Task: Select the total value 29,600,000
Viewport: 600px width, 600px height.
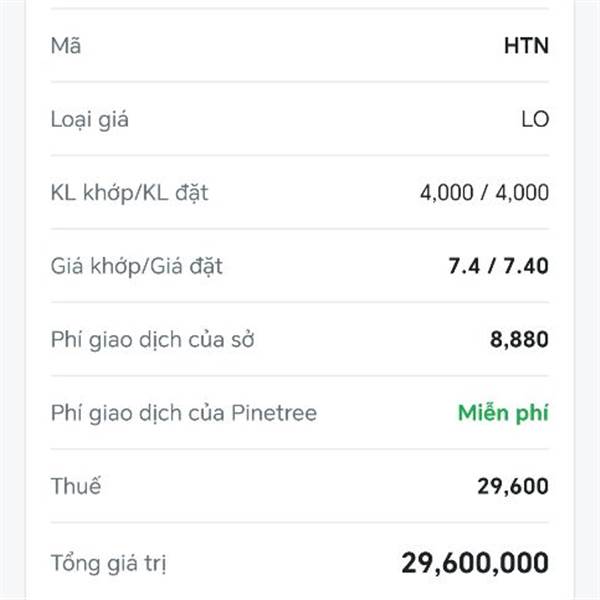Action: click(x=475, y=562)
